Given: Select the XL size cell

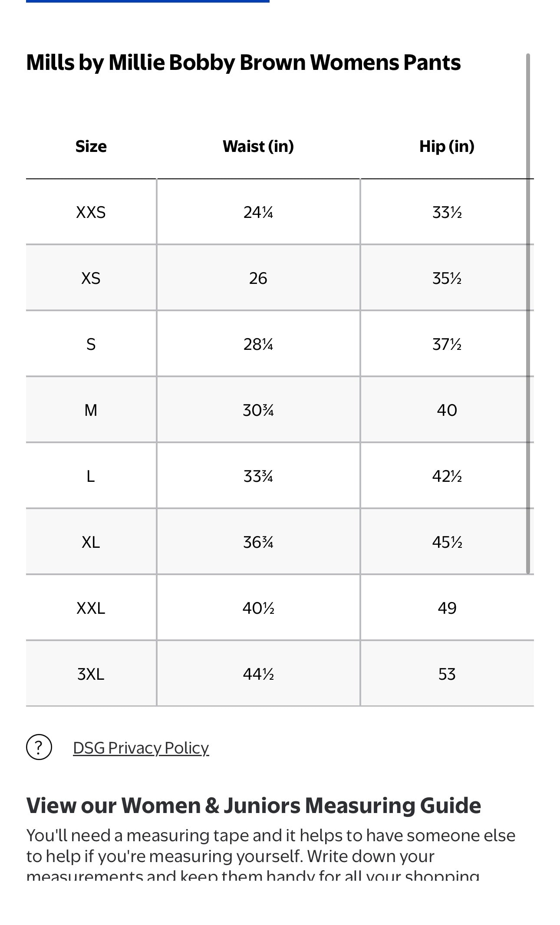Looking at the screenshot, I should click(x=91, y=542).
